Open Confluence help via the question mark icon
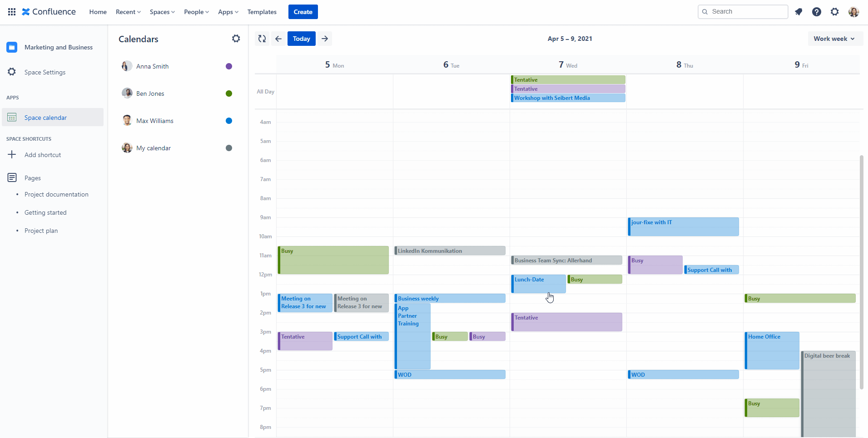The width and height of the screenshot is (868, 438). point(817,12)
